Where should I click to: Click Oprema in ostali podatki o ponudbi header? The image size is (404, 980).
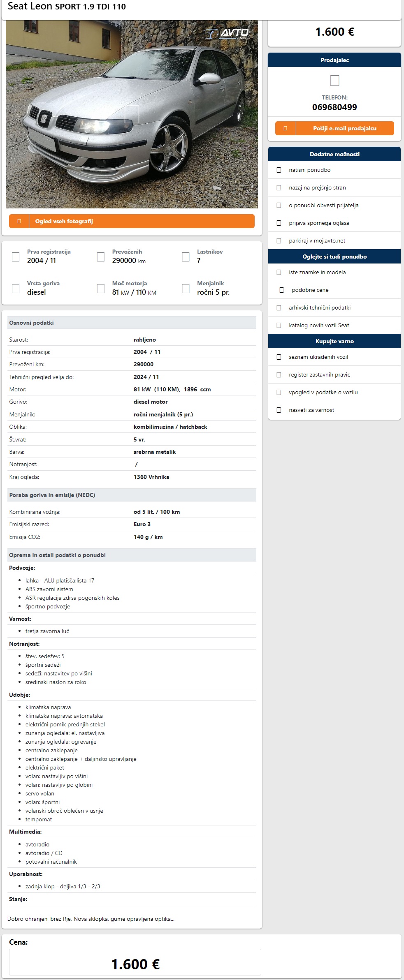pos(132,555)
